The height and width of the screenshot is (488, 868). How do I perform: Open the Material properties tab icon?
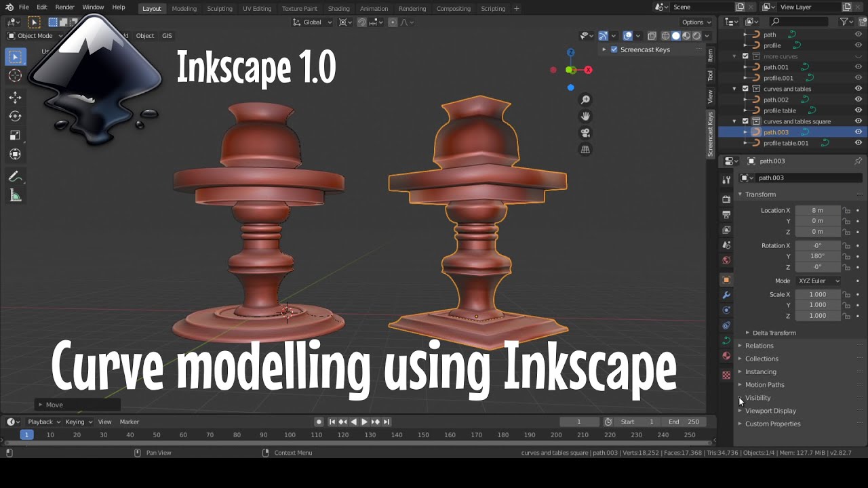pyautogui.click(x=726, y=356)
